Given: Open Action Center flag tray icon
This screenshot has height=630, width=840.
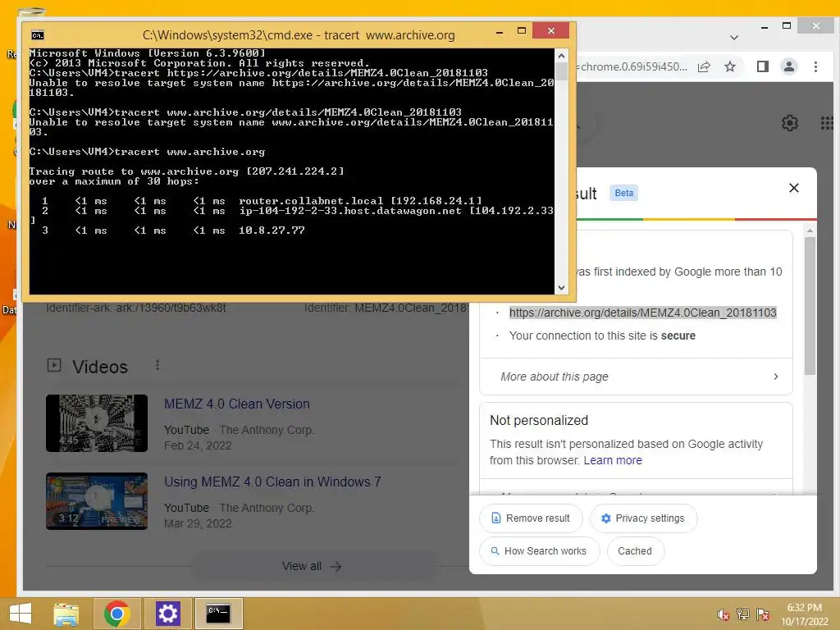Looking at the screenshot, I should point(763,614).
